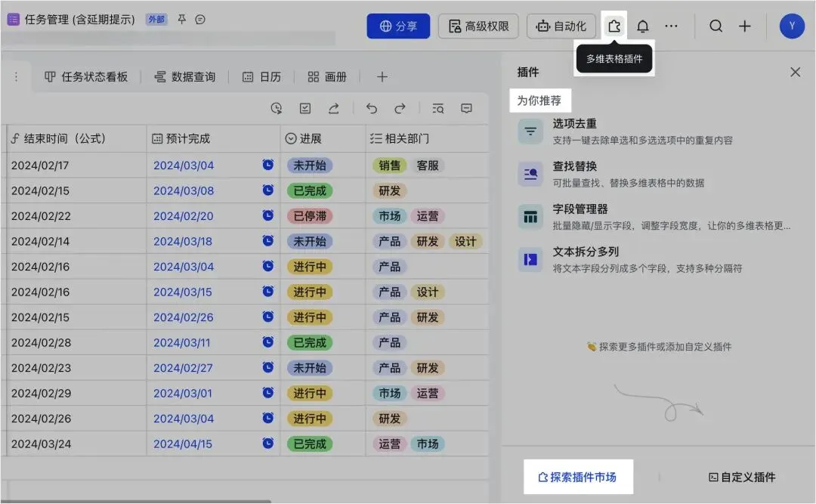Image resolution: width=816 pixels, height=504 pixels.
Task: Switch to 任务状态看板 view tab
Action: point(86,77)
